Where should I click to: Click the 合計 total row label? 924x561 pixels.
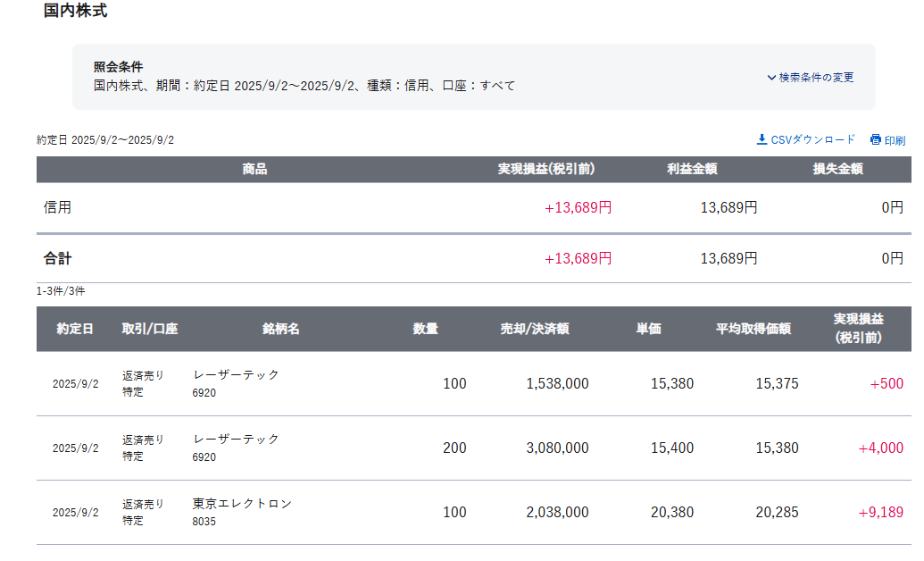[58, 259]
